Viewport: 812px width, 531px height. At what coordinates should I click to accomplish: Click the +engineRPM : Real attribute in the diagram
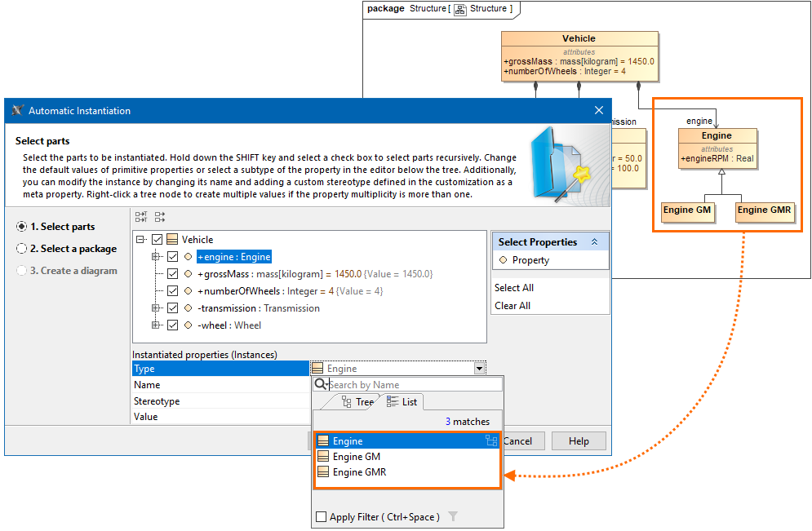[717, 158]
